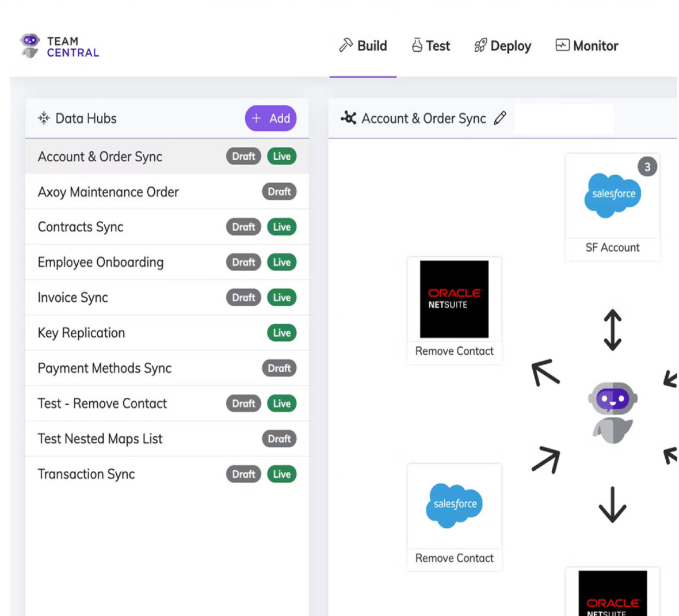Viewport: 679px width, 616px height.
Task: Click the central robot hub icon
Action: tap(612, 412)
